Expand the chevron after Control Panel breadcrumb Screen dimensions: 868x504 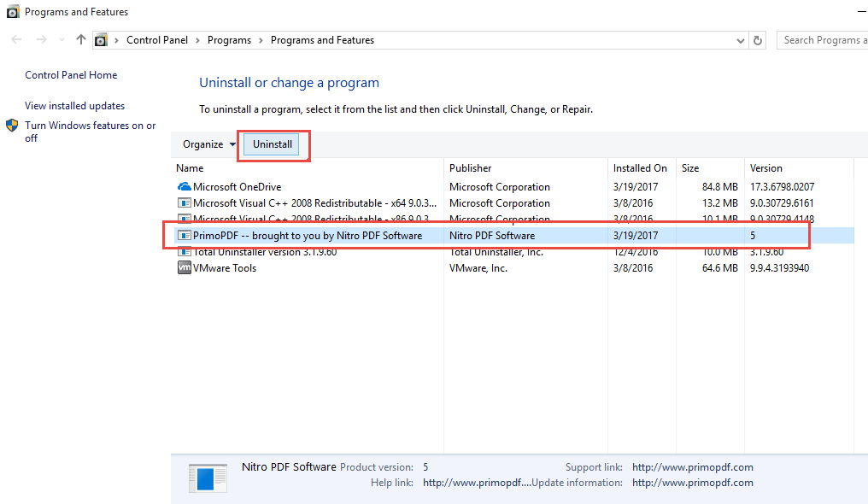197,40
